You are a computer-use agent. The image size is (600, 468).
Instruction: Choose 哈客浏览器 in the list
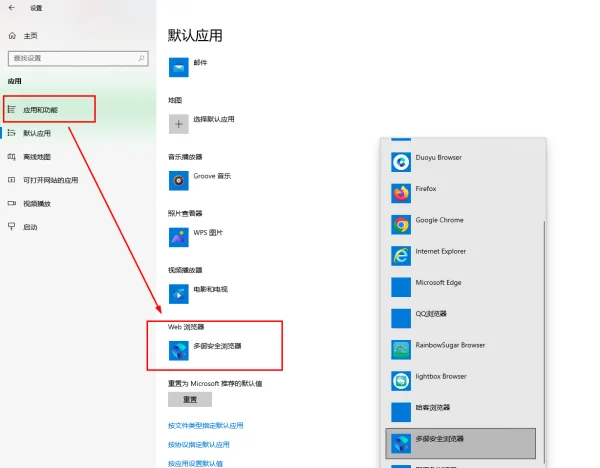click(x=462, y=412)
